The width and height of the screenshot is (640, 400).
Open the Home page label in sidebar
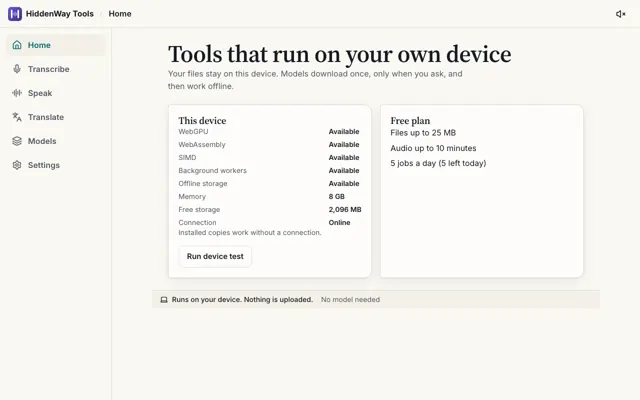click(39, 45)
